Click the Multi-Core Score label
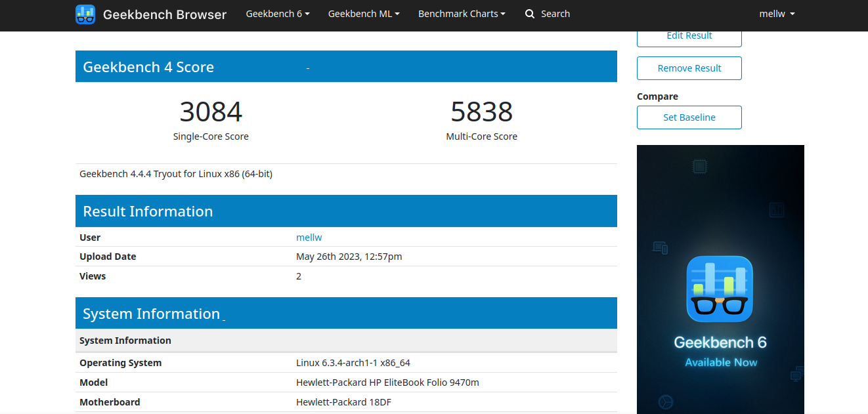This screenshot has width=868, height=414. (x=481, y=136)
